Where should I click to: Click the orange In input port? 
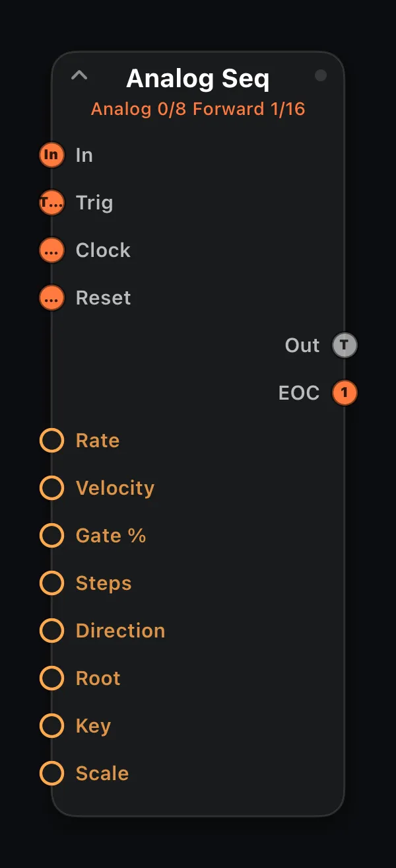point(51,155)
